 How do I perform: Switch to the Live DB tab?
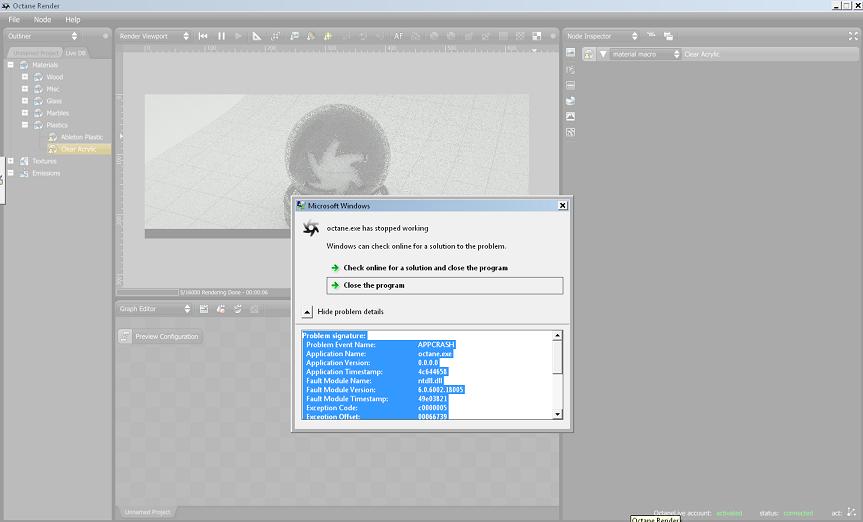click(x=76, y=53)
